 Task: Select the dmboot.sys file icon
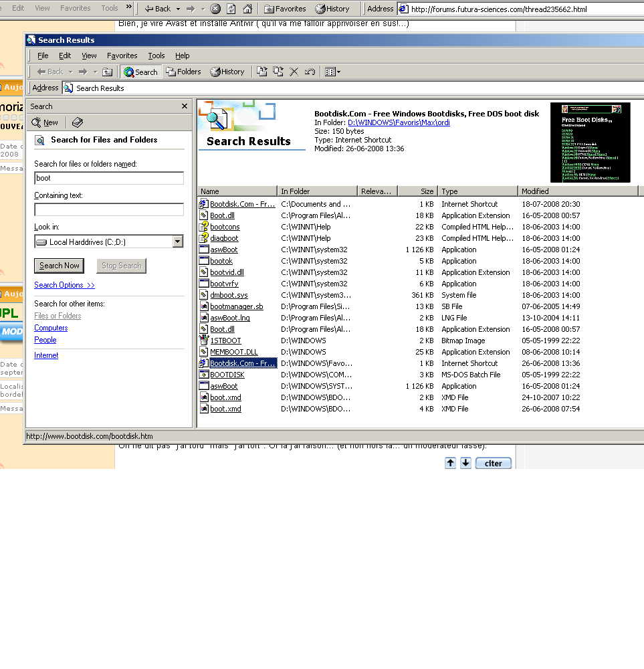tap(204, 295)
